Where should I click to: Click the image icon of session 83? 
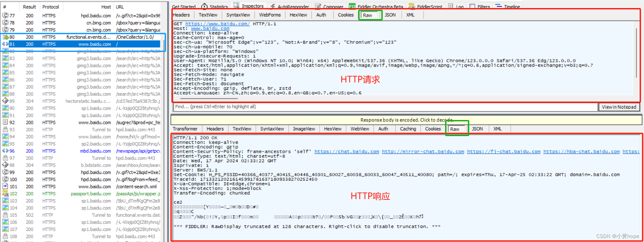(x=5, y=58)
